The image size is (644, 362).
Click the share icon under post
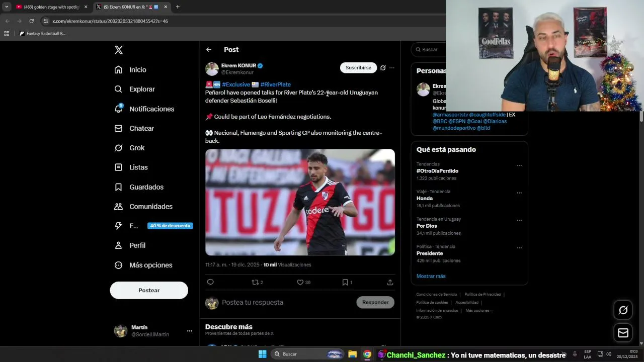pos(390,282)
